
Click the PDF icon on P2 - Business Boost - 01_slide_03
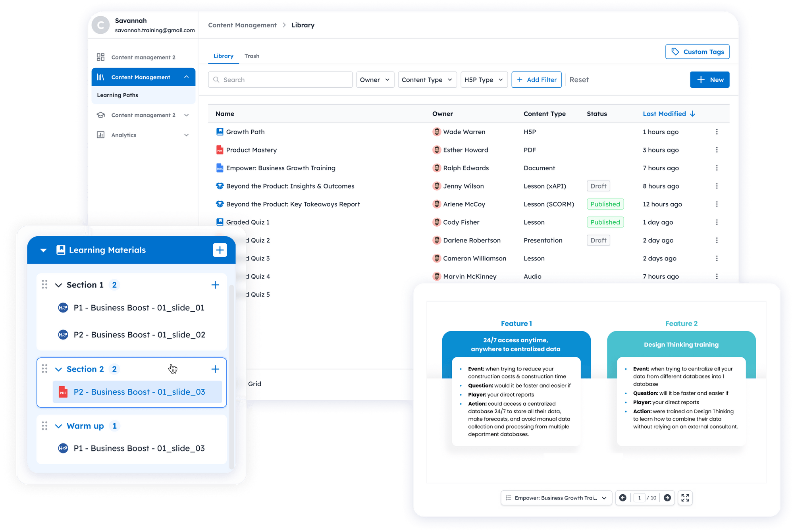(x=62, y=392)
